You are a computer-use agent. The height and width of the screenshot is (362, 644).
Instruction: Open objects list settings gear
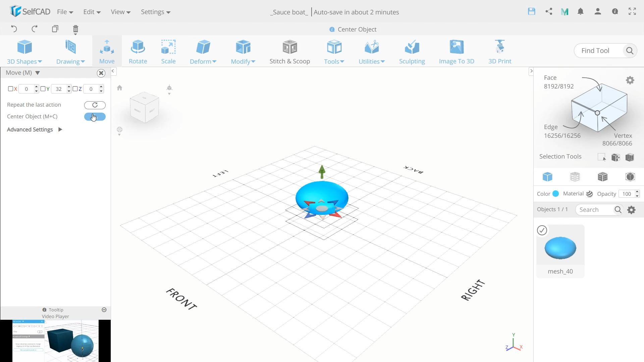click(x=632, y=210)
